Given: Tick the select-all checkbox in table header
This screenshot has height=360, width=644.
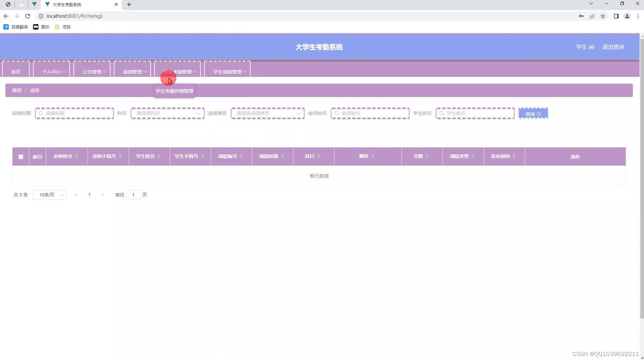Looking at the screenshot, I should pos(21,157).
